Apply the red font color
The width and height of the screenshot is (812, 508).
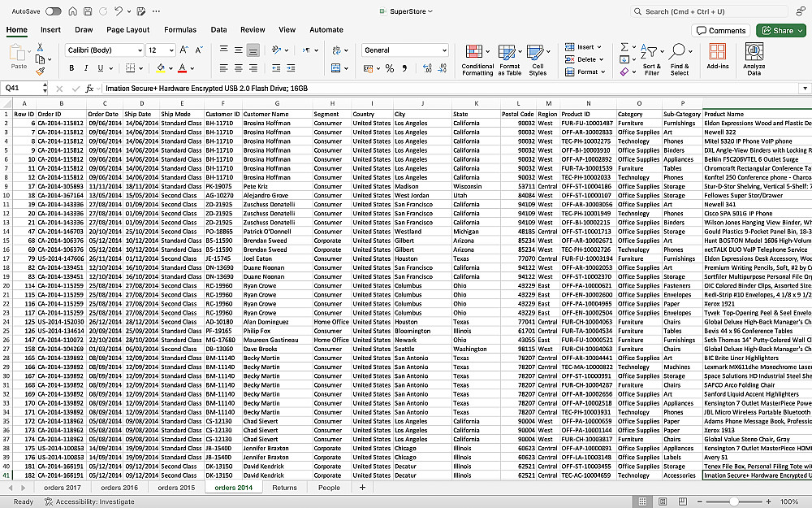pyautogui.click(x=182, y=68)
